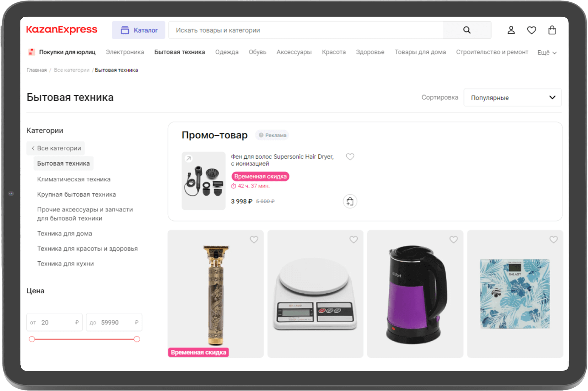The width and height of the screenshot is (588, 391).
Task: Select Техника для кухни category
Action: pyautogui.click(x=65, y=263)
